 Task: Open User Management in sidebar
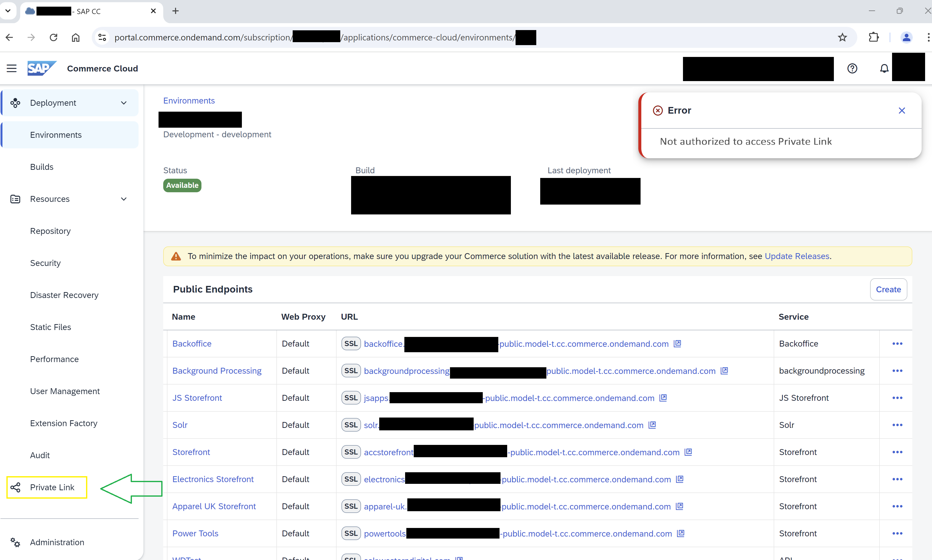(65, 391)
